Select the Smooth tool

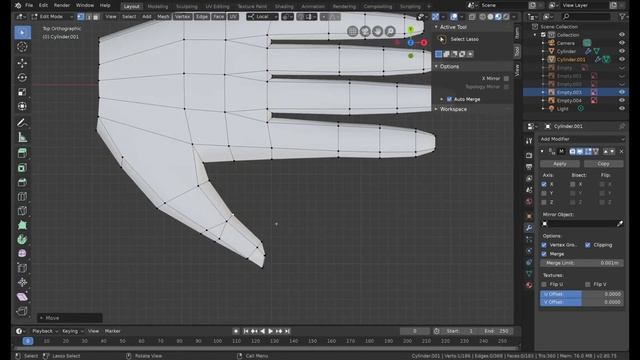(22, 253)
